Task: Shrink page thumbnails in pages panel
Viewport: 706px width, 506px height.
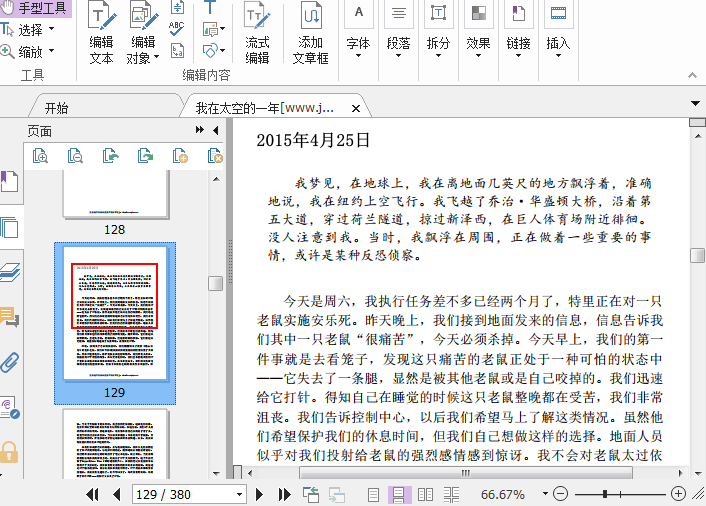Action: 75,156
